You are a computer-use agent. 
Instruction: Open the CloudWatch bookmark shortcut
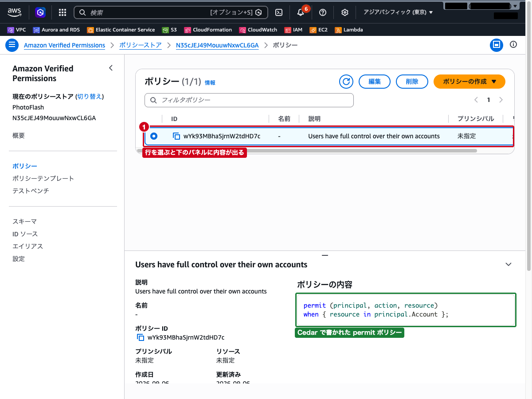(258, 30)
